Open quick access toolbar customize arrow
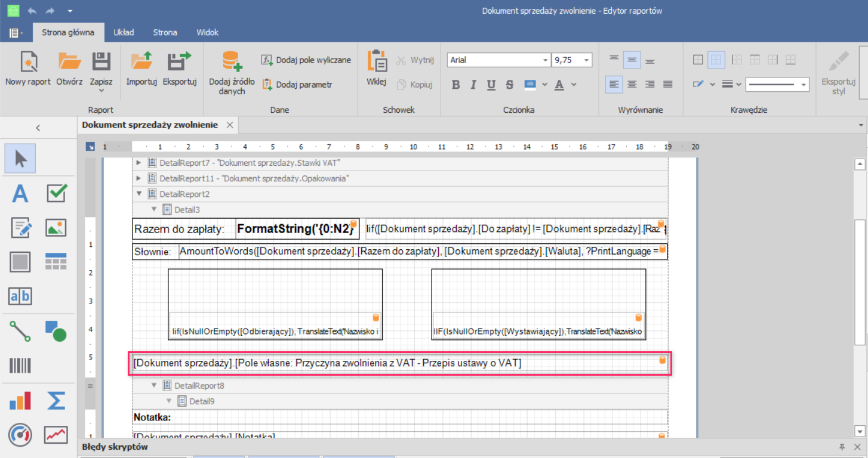 pos(70,11)
